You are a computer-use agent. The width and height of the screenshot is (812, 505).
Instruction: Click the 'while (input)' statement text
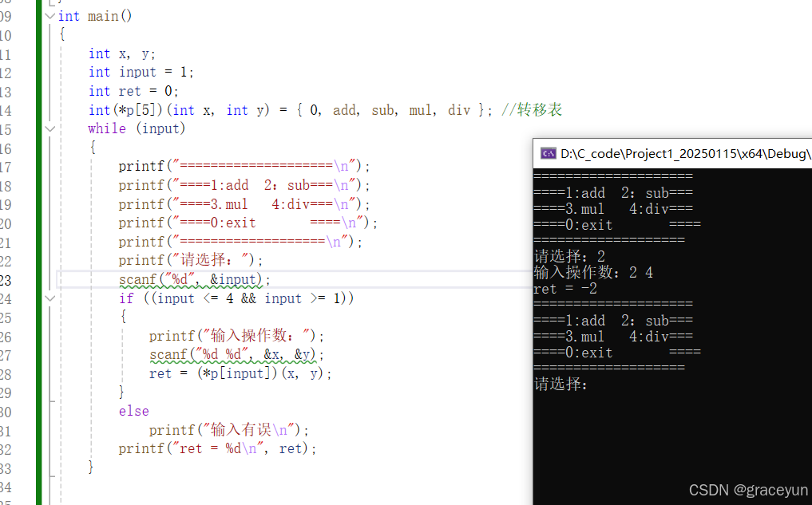pos(137,128)
